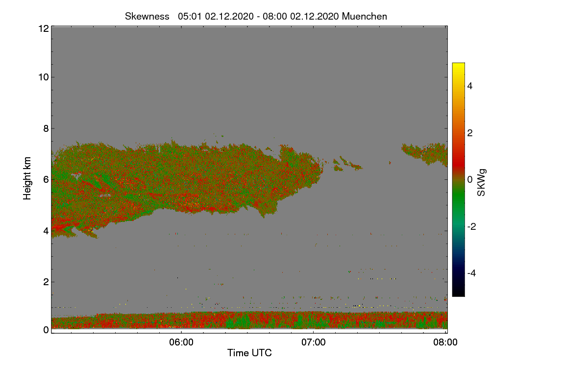Click the height label 10

point(43,77)
